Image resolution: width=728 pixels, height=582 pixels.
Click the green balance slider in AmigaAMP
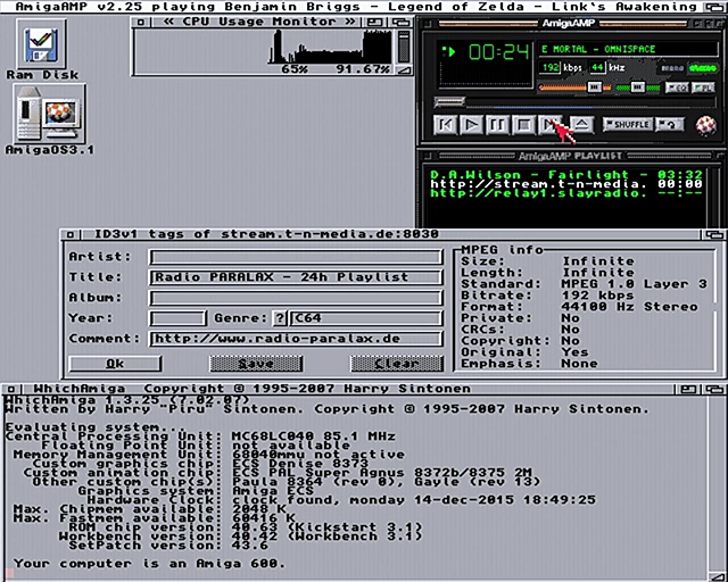click(638, 88)
